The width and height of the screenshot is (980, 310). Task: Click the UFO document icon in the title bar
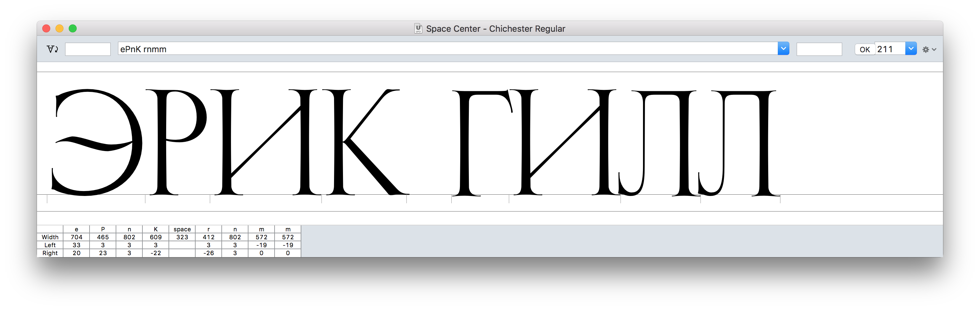pos(418,28)
